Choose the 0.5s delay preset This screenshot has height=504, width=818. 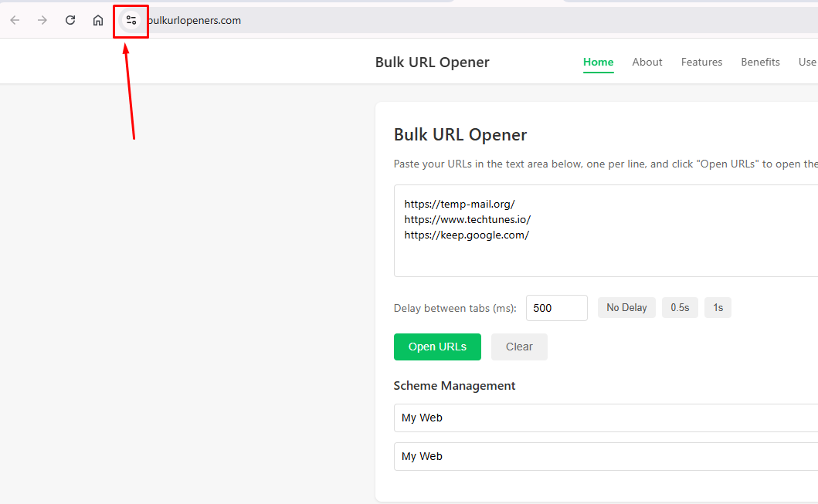[x=680, y=307]
